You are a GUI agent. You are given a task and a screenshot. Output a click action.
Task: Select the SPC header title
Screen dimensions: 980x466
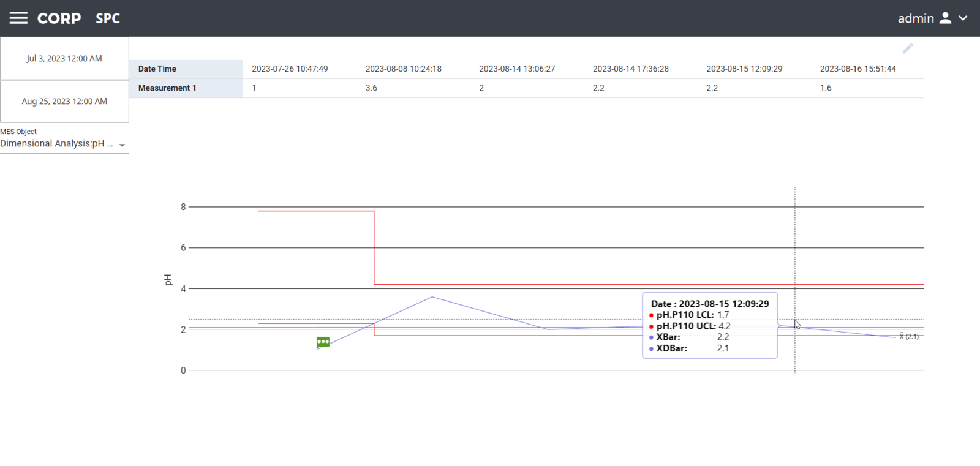point(108,18)
